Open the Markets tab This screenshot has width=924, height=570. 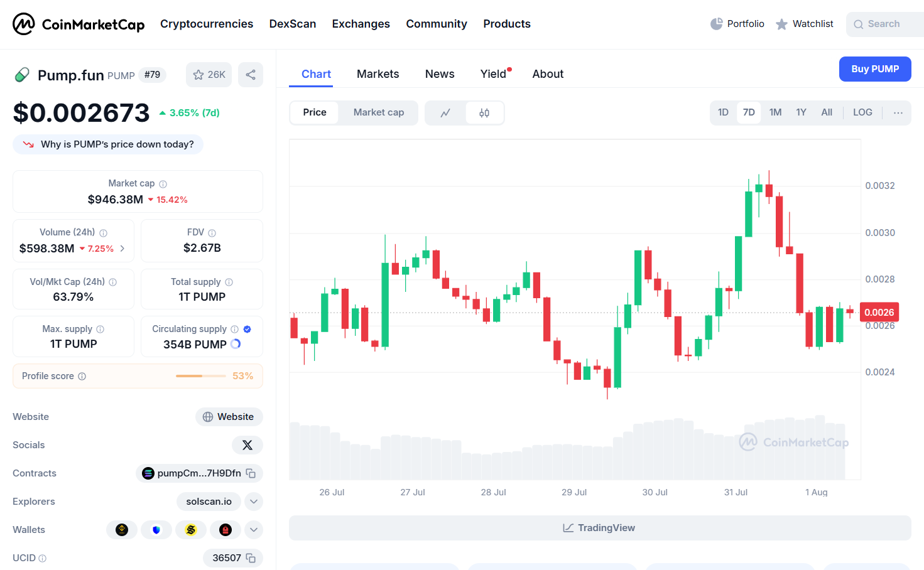tap(378, 74)
